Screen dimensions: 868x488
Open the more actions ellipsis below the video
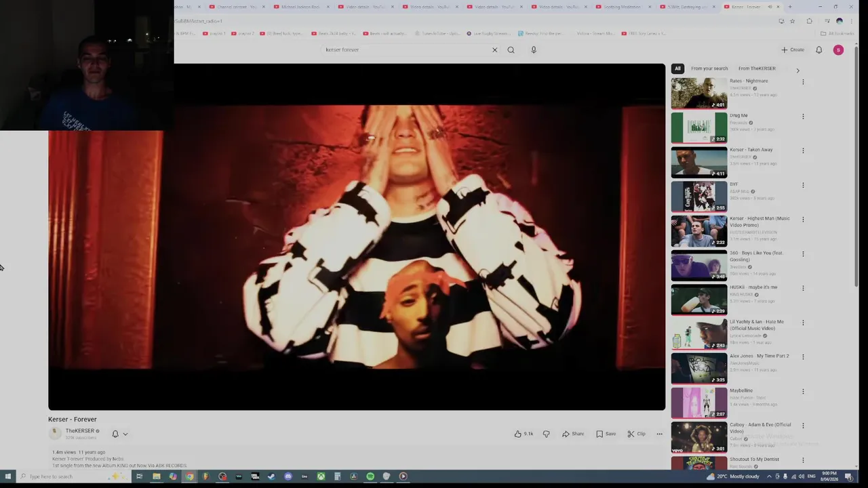pos(659,434)
